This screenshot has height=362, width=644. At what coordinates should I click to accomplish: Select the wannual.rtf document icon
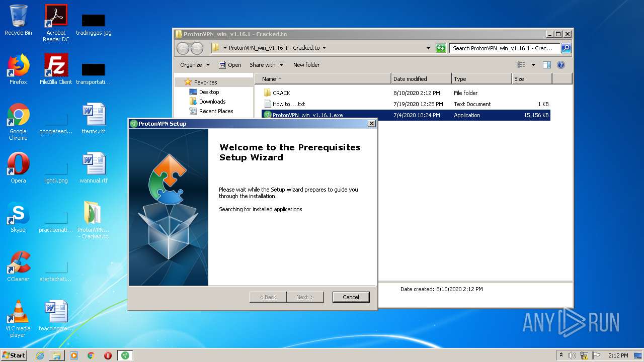point(94,168)
